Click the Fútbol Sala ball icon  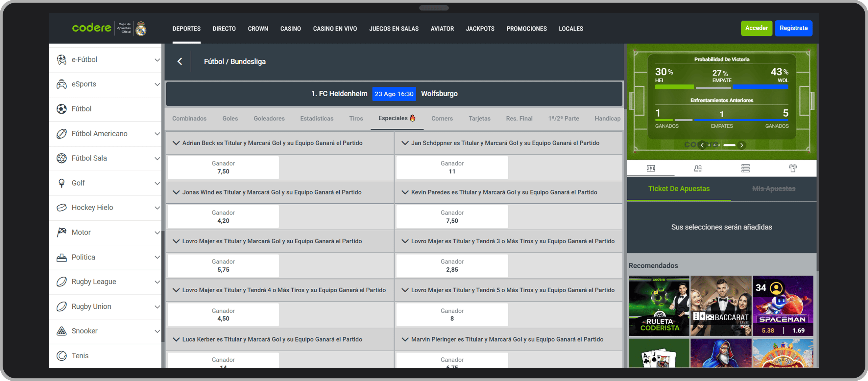61,158
